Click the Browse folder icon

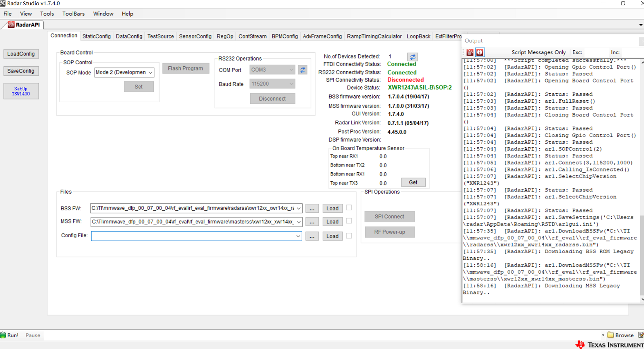click(x=611, y=335)
